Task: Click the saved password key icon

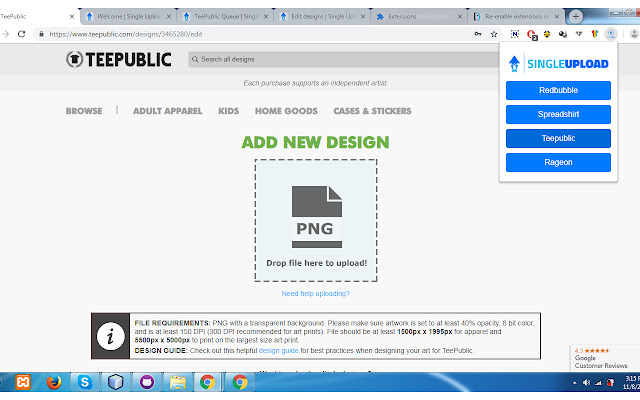Action: click(478, 34)
